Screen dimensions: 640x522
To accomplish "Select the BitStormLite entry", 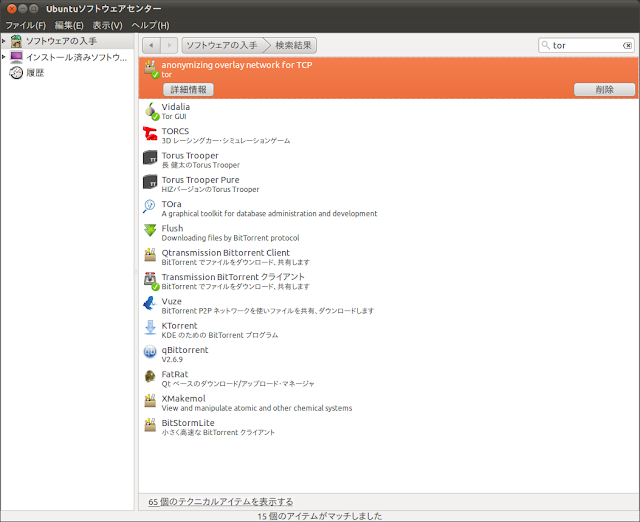I will (x=389, y=427).
